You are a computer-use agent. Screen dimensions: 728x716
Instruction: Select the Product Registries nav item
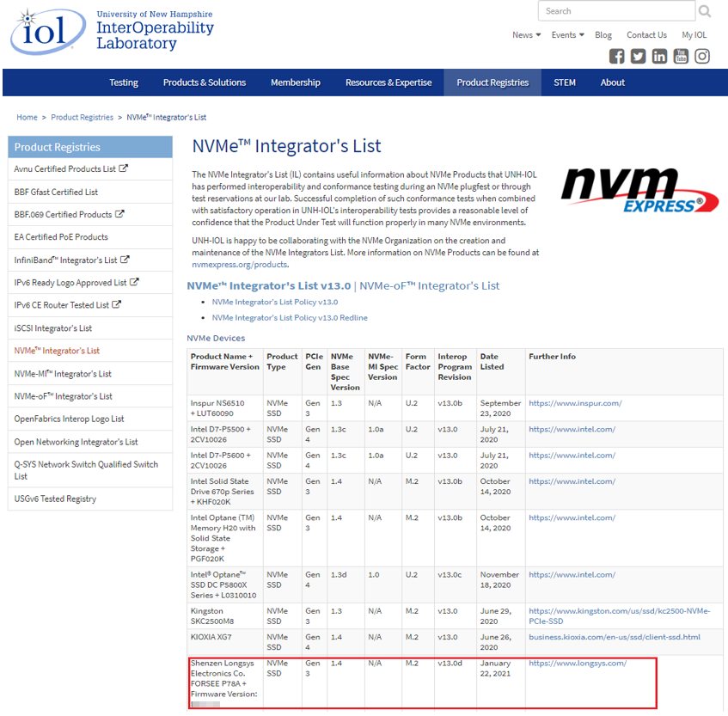492,83
